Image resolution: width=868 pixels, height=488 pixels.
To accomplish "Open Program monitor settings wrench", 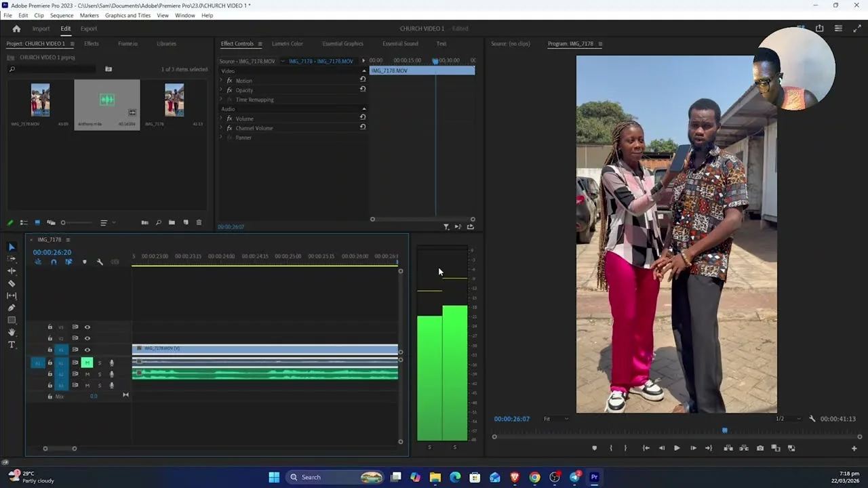I will coord(812,419).
